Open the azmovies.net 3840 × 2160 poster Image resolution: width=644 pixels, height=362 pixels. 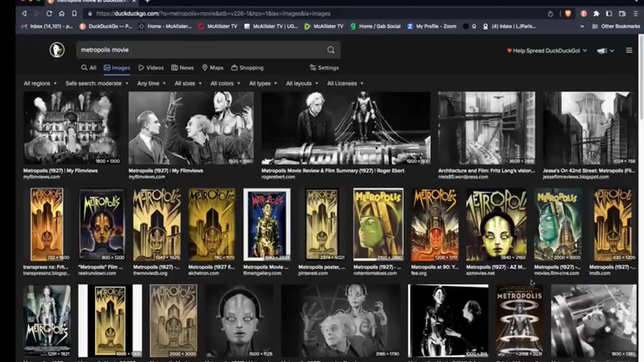coord(496,225)
